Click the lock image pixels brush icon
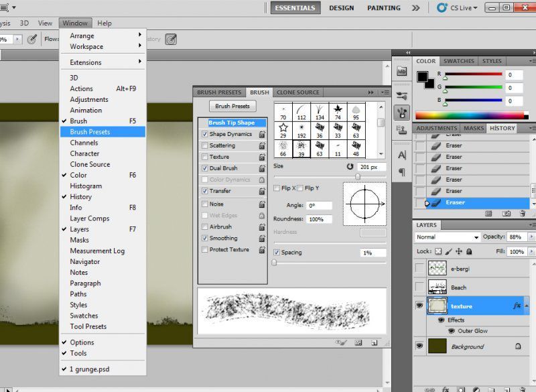The image size is (536, 392). [x=448, y=252]
